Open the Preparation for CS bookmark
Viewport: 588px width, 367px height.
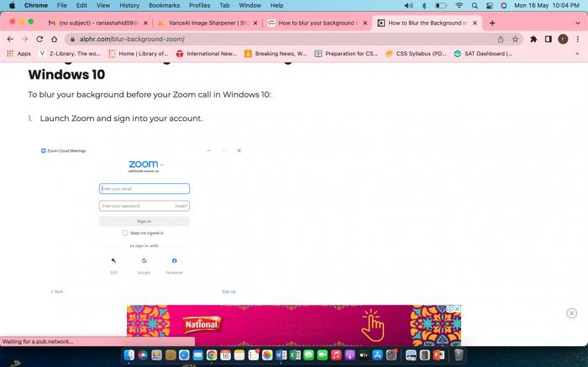(x=346, y=54)
